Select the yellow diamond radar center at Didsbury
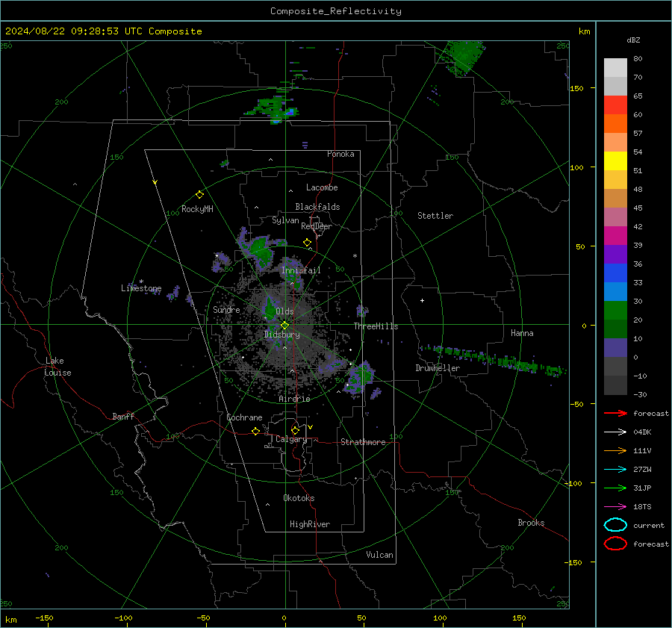The width and height of the screenshot is (672, 628). point(284,326)
